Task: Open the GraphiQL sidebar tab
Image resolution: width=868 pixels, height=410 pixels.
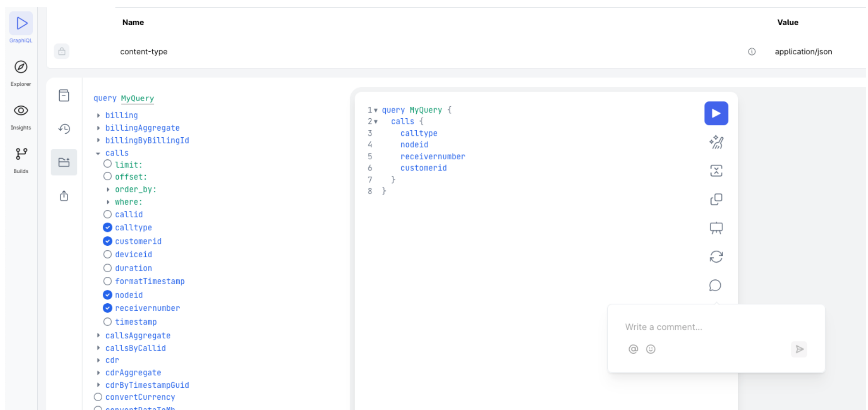Action: (21, 27)
